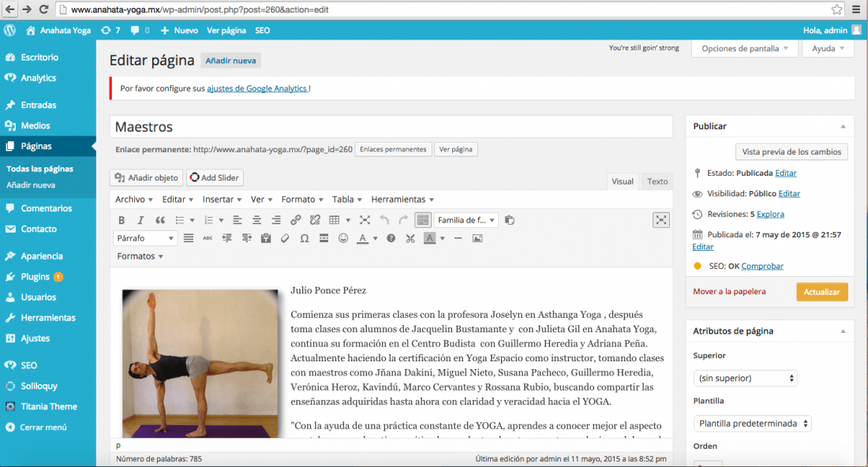Clear formatting with the eraser icon
This screenshot has width=868, height=467.
click(x=285, y=238)
